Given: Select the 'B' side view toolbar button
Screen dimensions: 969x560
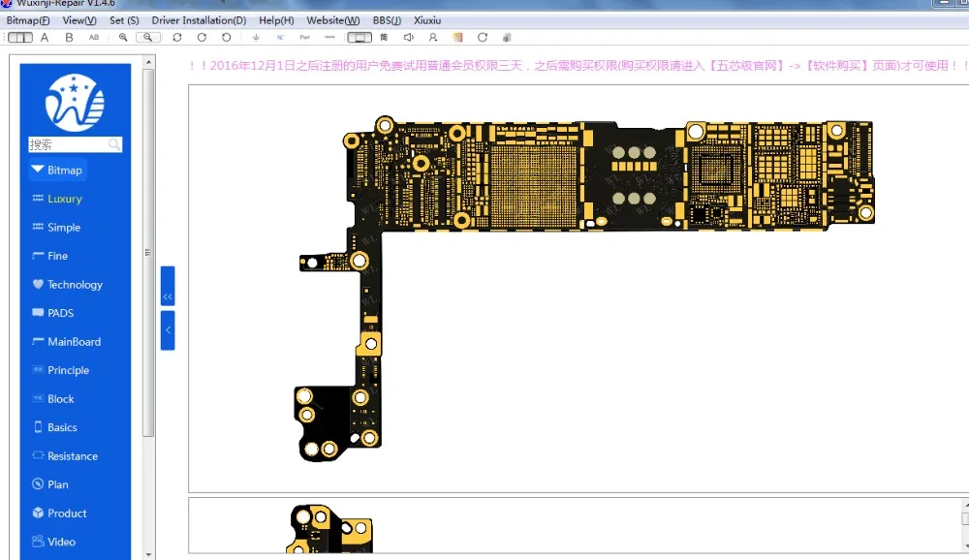Looking at the screenshot, I should coord(69,38).
